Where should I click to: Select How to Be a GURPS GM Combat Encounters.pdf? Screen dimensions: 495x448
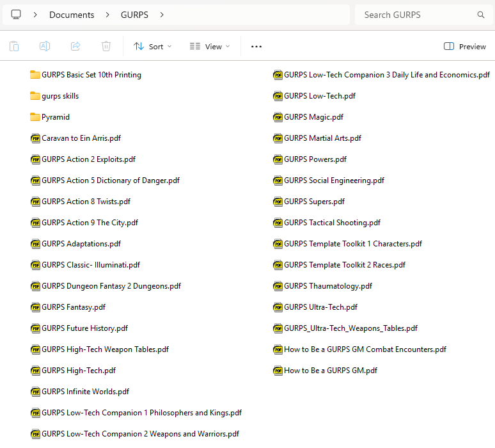click(365, 349)
